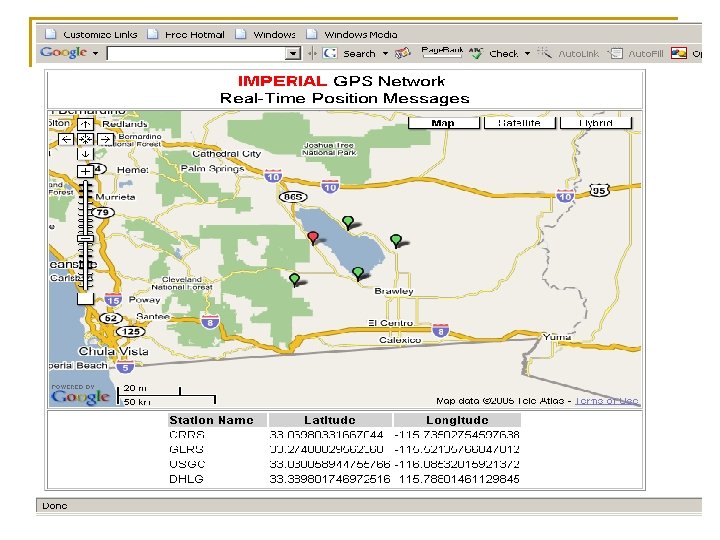The width and height of the screenshot is (720, 540).
Task: Expand the Check dropdown arrow
Action: (528, 54)
